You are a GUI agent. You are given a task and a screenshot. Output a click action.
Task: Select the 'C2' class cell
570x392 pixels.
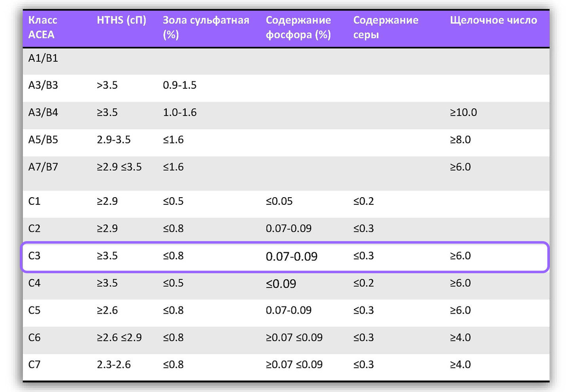click(x=34, y=228)
